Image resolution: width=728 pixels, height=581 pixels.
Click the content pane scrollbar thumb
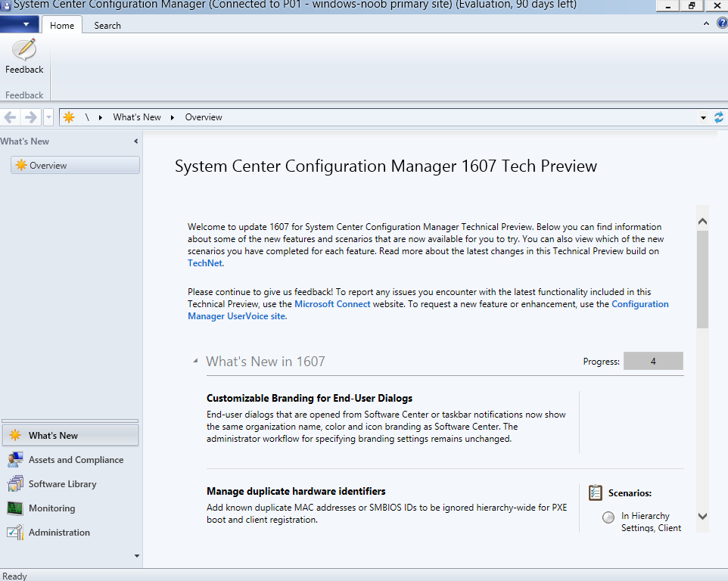pos(702,279)
